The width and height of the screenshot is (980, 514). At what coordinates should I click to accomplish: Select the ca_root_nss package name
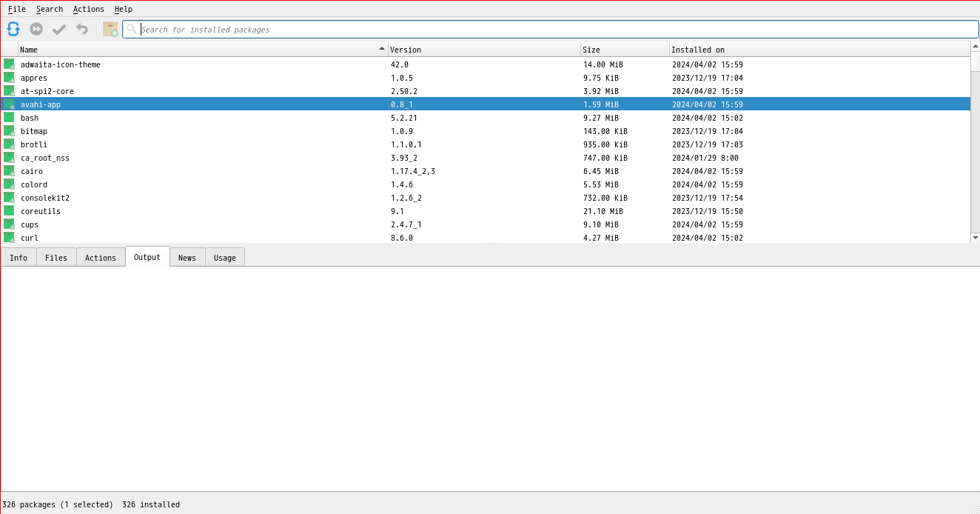pyautogui.click(x=45, y=158)
